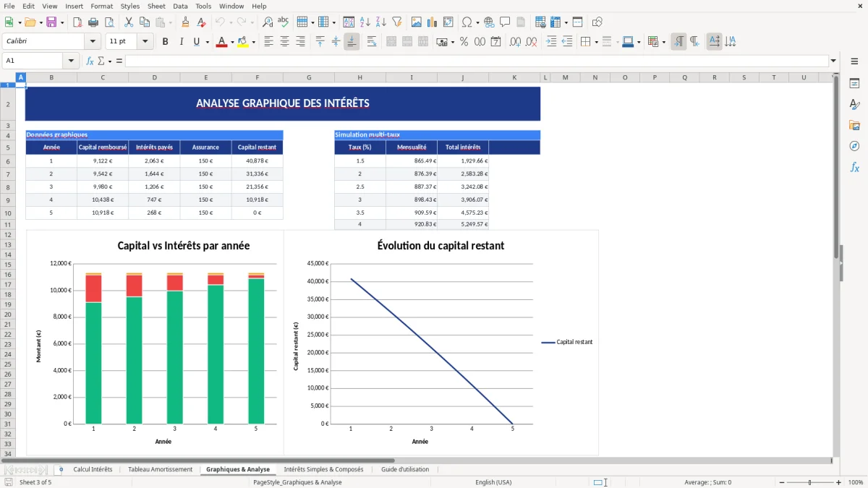Screen dimensions: 868x488
Task: Apply percent number format
Action: [x=464, y=41]
